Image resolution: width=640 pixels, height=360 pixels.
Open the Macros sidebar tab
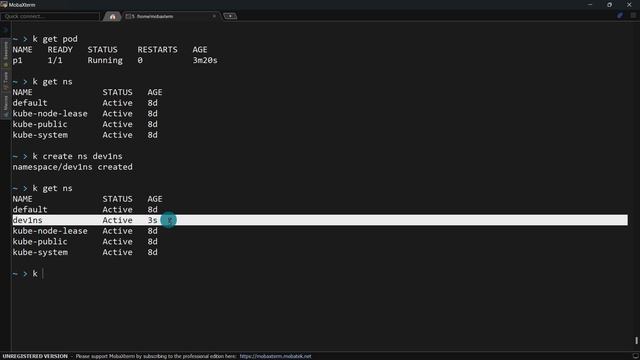coord(5,106)
